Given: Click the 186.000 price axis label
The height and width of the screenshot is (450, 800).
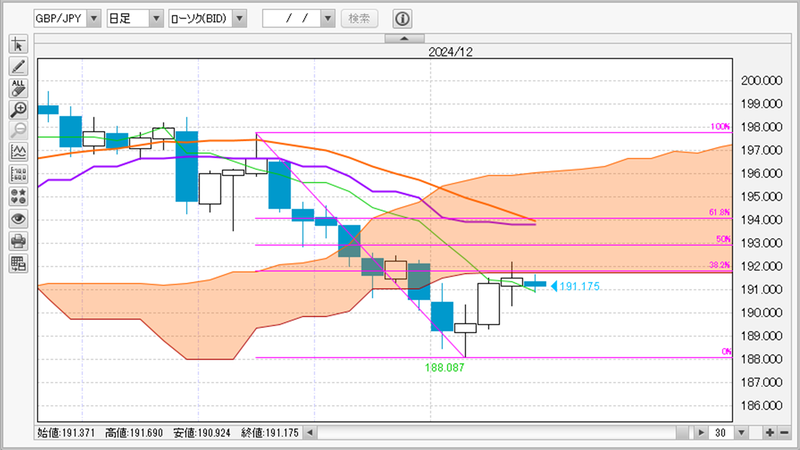Looking at the screenshot, I should tap(761, 406).
